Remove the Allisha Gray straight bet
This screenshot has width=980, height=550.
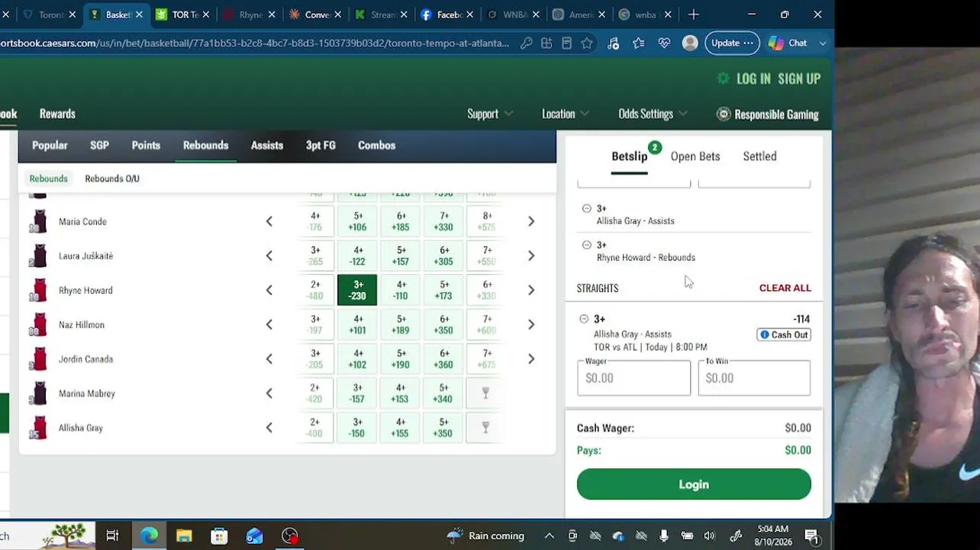point(584,319)
